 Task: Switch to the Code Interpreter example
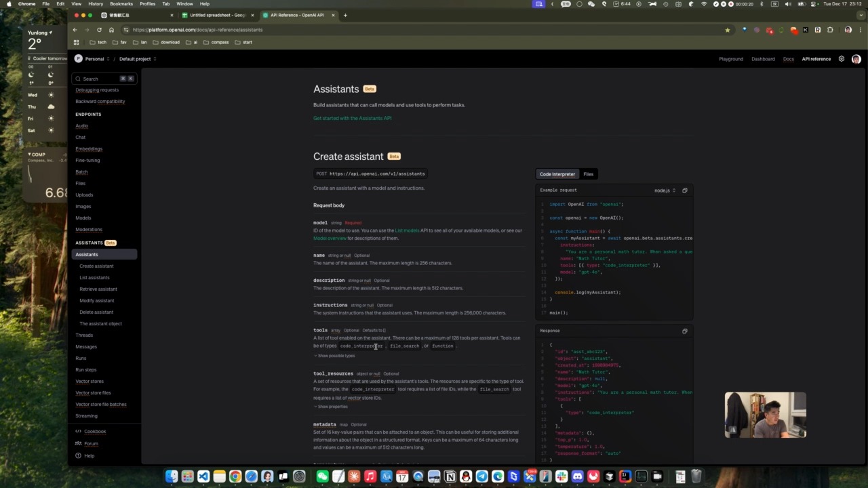pos(557,174)
